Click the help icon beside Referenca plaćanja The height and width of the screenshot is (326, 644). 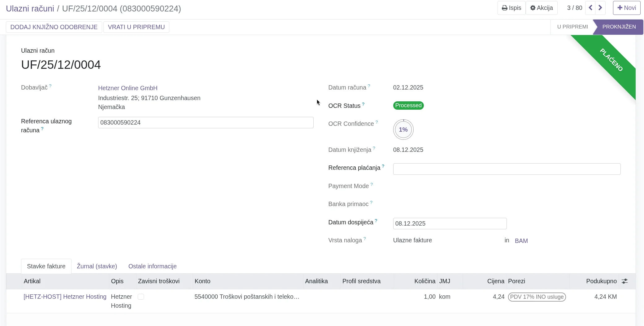pos(383,166)
